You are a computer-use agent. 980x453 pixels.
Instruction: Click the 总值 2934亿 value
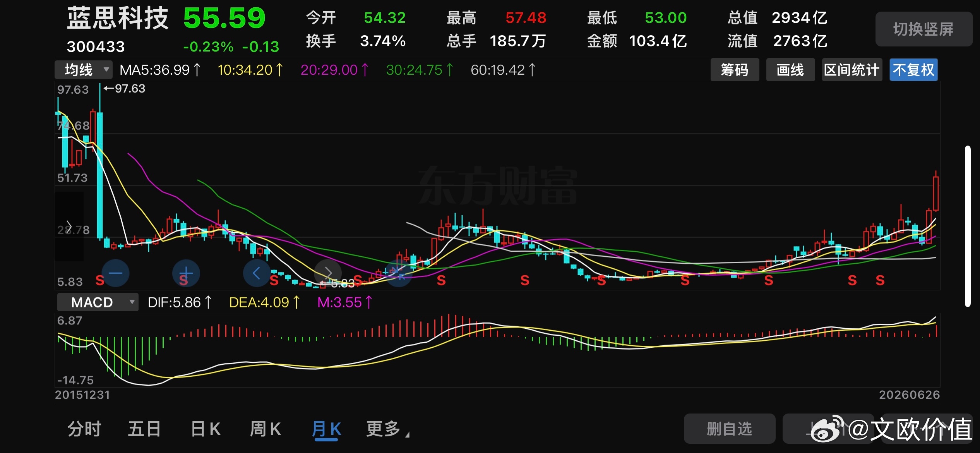(x=800, y=18)
